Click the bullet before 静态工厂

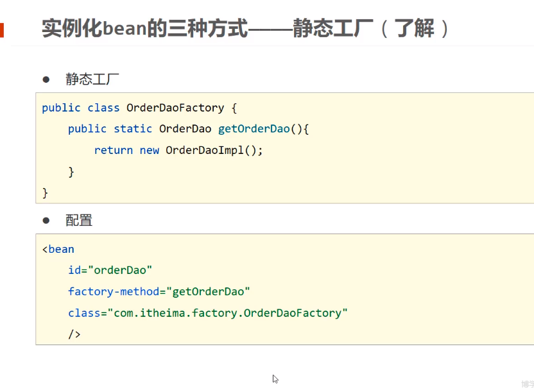point(46,80)
